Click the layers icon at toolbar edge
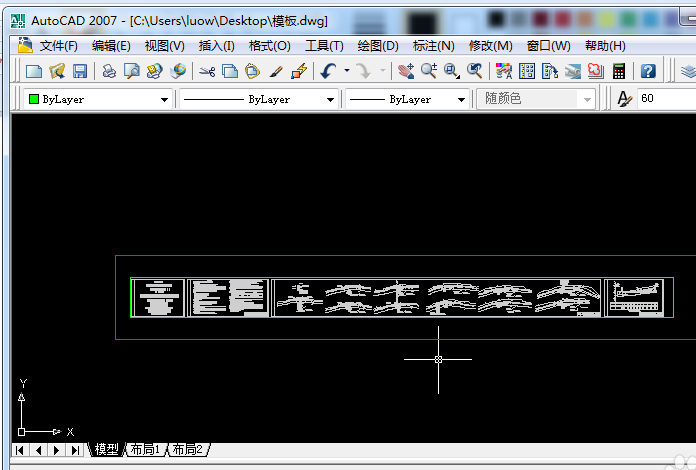Viewport: 696px width, 470px height. (688, 71)
